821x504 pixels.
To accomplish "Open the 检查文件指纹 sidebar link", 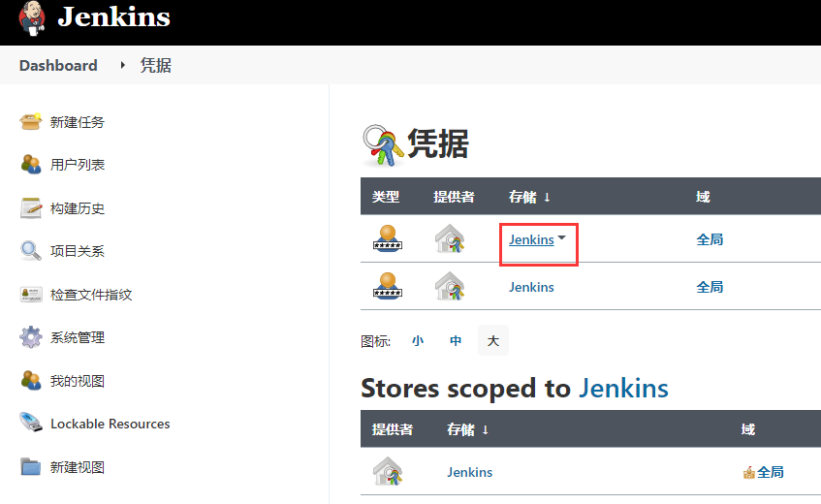I will point(91,295).
